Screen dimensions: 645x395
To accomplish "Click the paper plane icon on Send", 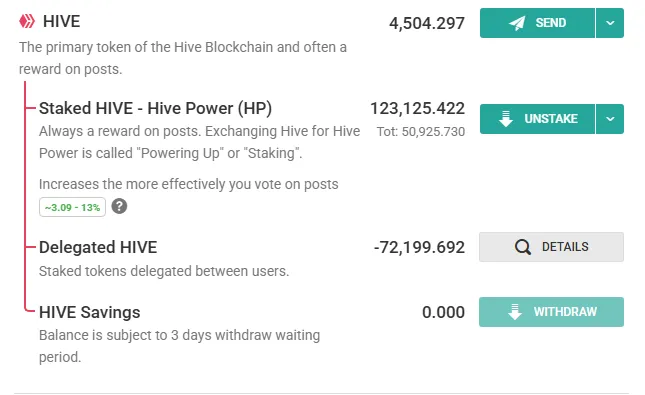I will click(x=517, y=23).
